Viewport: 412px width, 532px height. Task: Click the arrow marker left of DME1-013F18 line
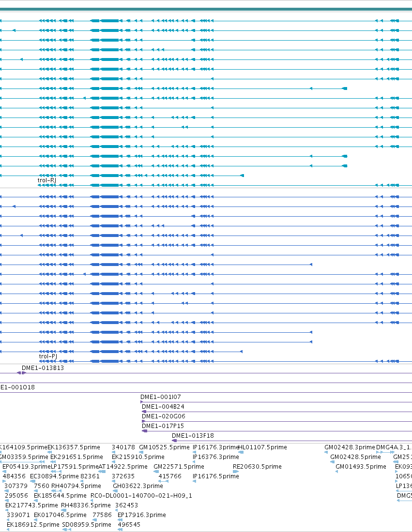tap(174, 441)
